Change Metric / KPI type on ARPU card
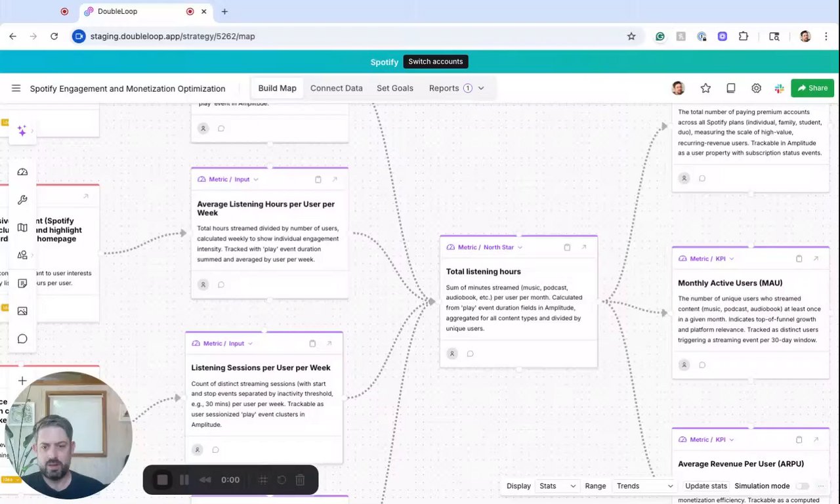Viewport: 840px width, 504px height. (x=725, y=440)
